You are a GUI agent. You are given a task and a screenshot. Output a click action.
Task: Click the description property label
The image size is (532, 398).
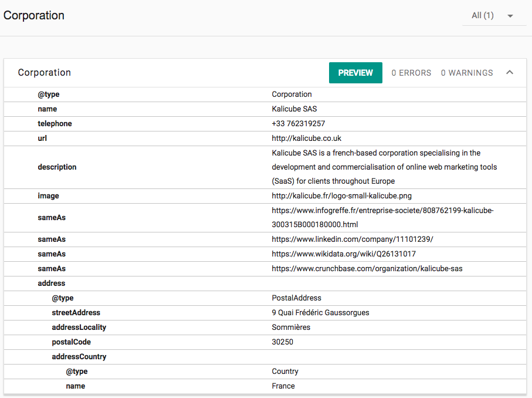[x=57, y=167]
